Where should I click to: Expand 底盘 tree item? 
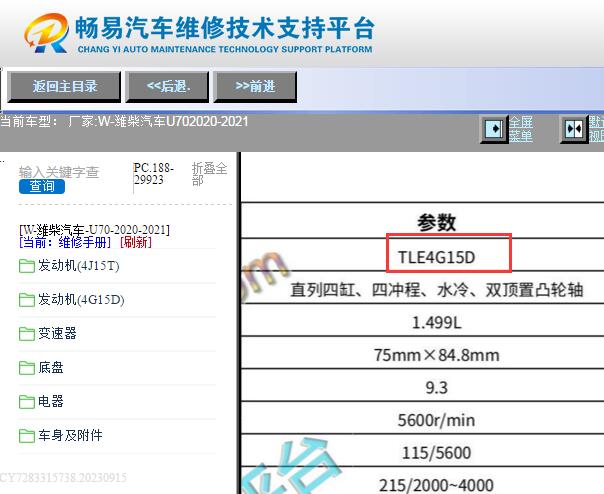point(50,368)
